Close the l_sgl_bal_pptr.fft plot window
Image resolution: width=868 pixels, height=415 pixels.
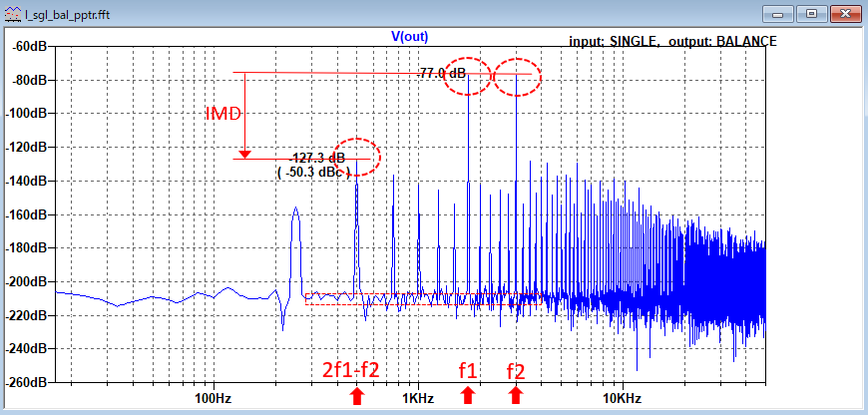click(x=846, y=14)
